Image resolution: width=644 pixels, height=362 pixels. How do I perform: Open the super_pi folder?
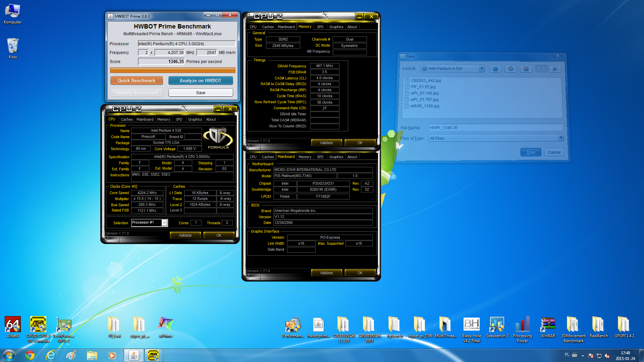pyautogui.click(x=140, y=327)
